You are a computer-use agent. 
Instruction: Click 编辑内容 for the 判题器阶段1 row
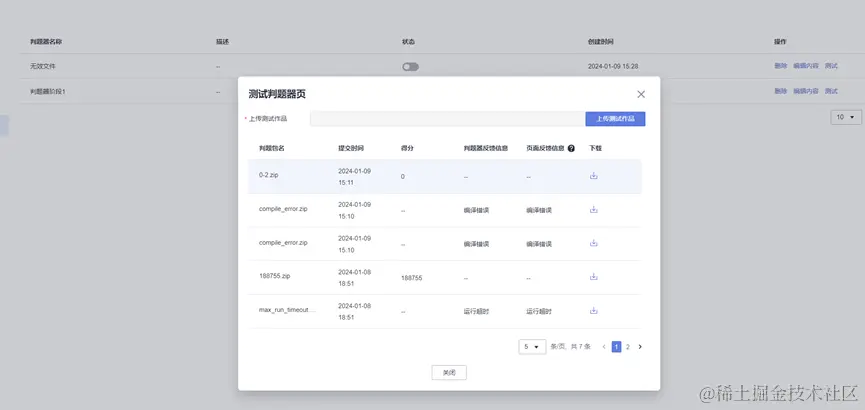coord(805,91)
